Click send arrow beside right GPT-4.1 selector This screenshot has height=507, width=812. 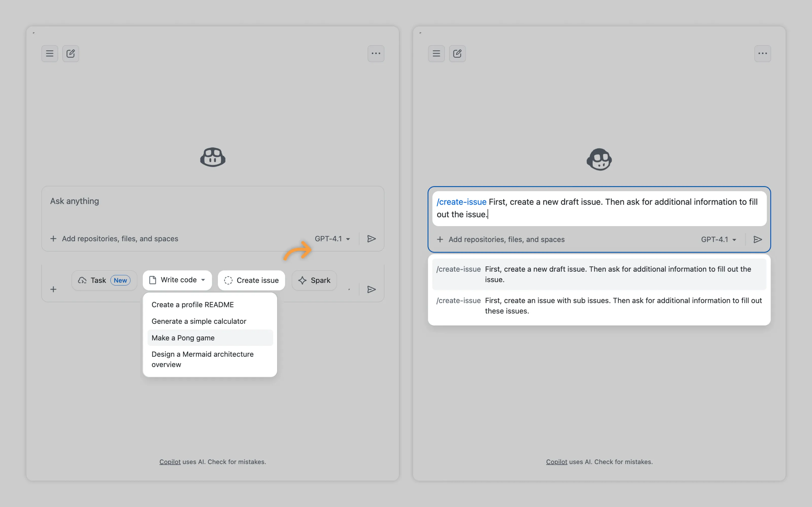(x=757, y=239)
